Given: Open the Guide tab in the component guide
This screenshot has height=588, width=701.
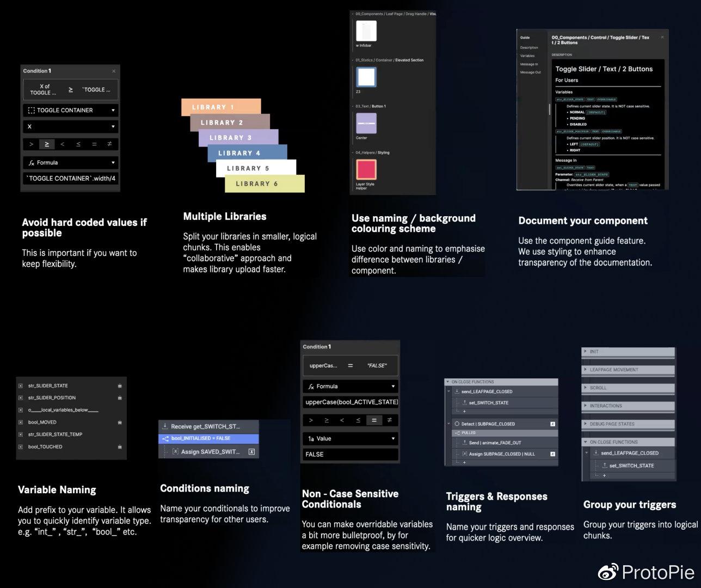Looking at the screenshot, I should pyautogui.click(x=525, y=38).
